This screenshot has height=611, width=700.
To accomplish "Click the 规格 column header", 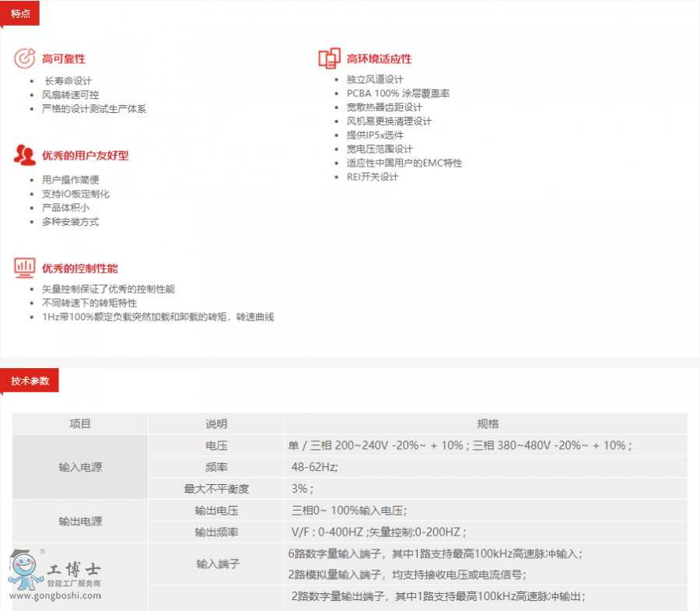I will coord(488,424).
